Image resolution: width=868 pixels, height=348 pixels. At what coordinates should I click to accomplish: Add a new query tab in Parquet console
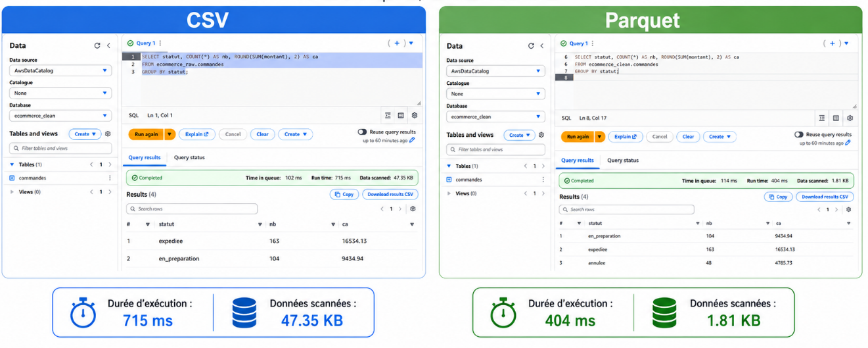[x=832, y=43]
